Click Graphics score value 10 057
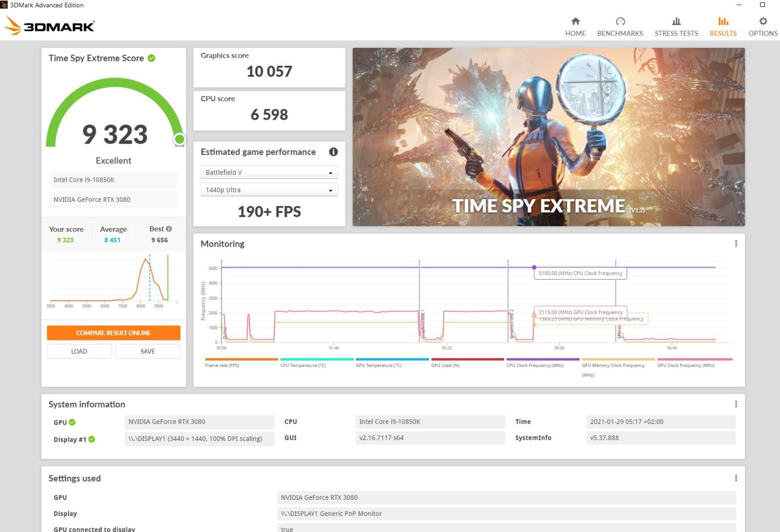Screen dimensions: 780x532 tap(269, 72)
